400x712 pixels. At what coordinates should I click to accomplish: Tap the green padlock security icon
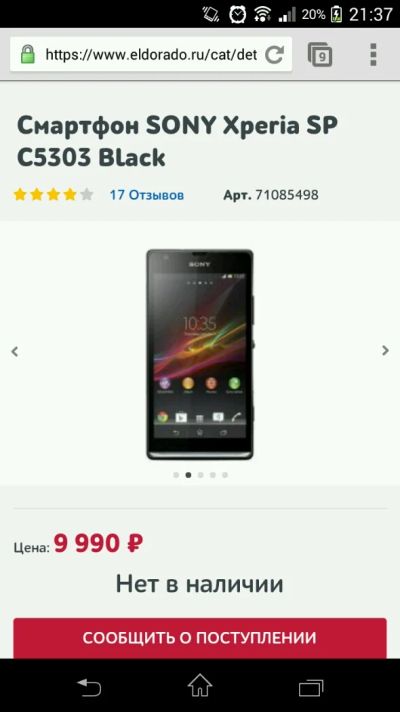pos(28,54)
